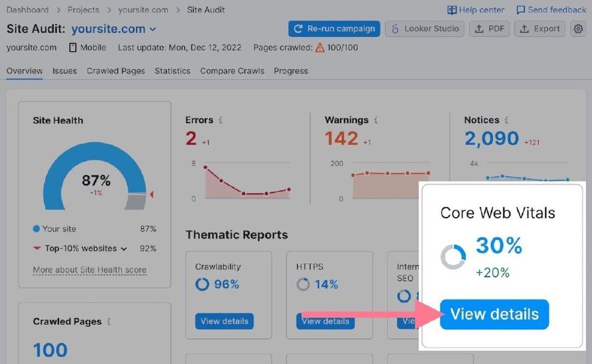Click the Mobile device icon

tap(73, 47)
